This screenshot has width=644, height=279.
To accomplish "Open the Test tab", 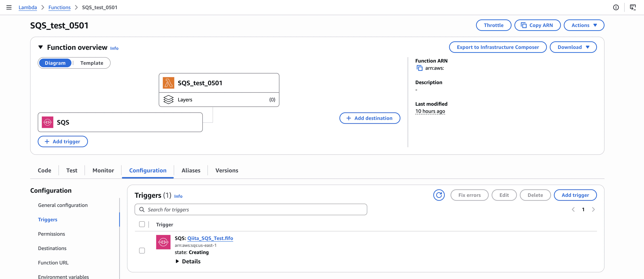I will coord(72,170).
